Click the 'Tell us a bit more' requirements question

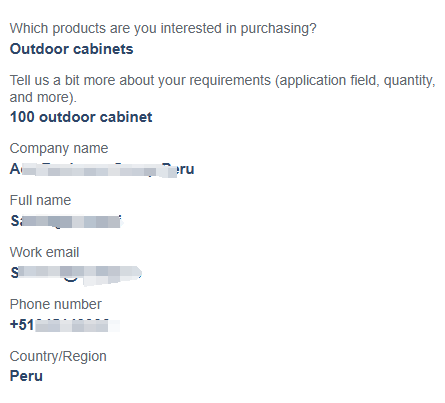tap(223, 89)
